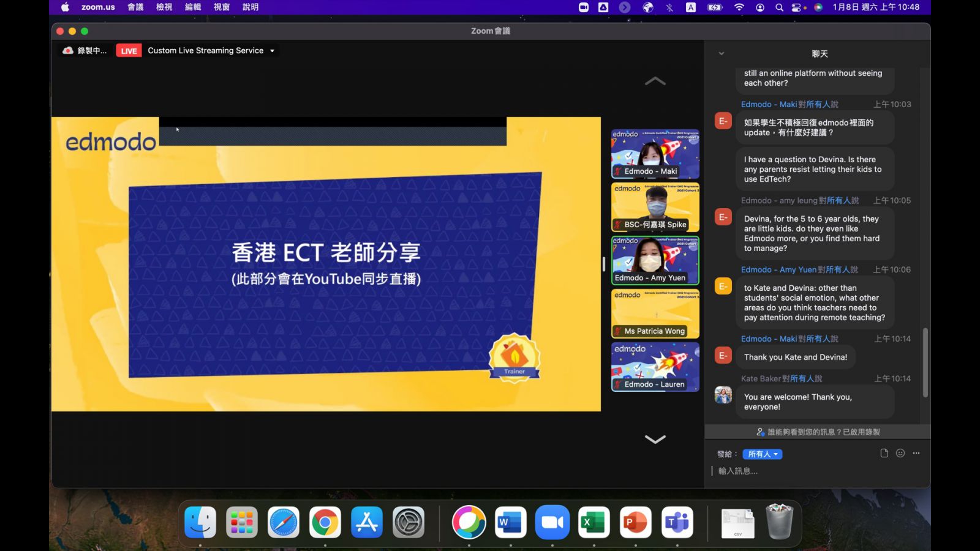Click the chat message input field

818,471
